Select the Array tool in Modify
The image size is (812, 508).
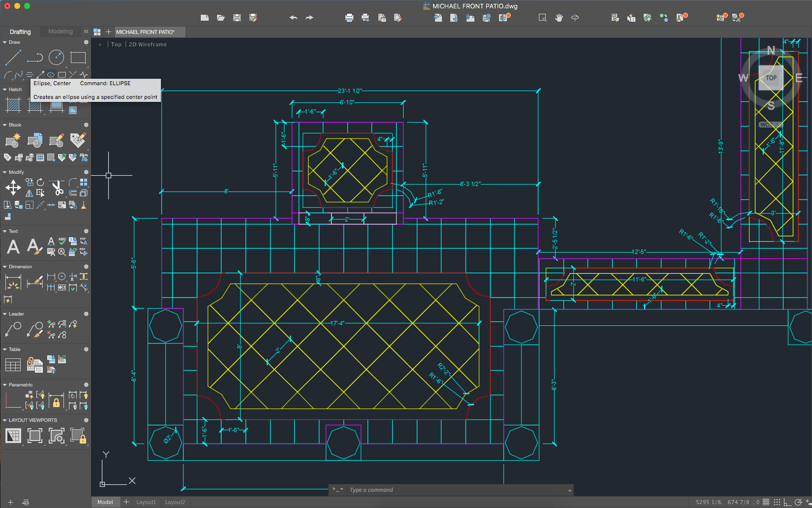coord(84,182)
